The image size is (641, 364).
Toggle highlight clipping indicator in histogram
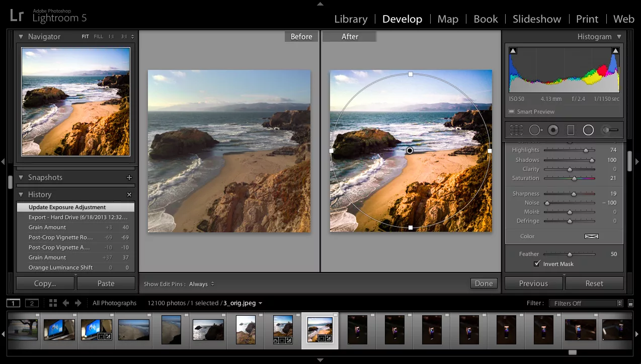click(x=615, y=51)
